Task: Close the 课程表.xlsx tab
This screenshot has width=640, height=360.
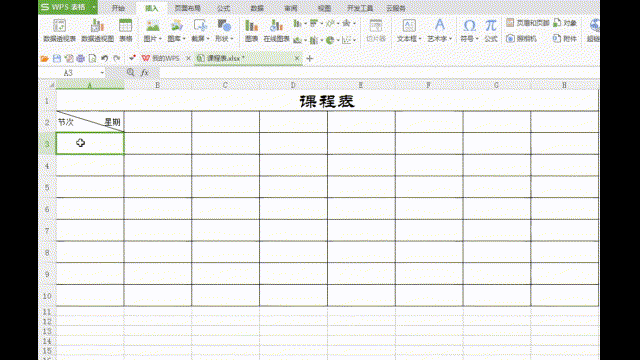Action: click(297, 58)
